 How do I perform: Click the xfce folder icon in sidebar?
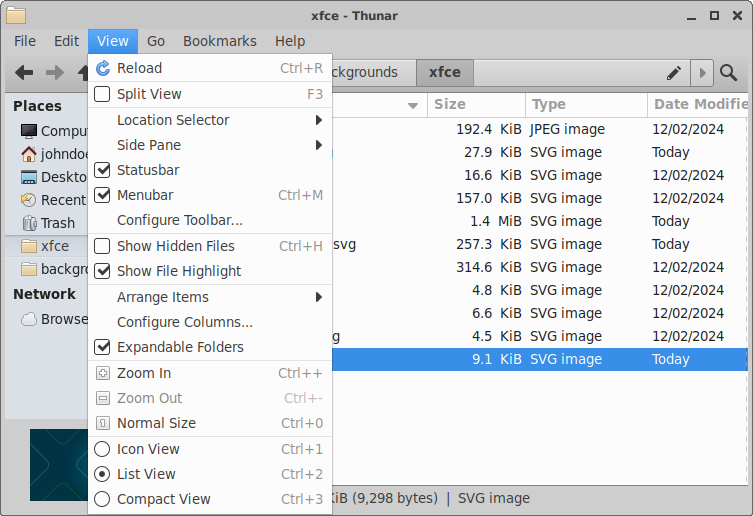[29, 246]
